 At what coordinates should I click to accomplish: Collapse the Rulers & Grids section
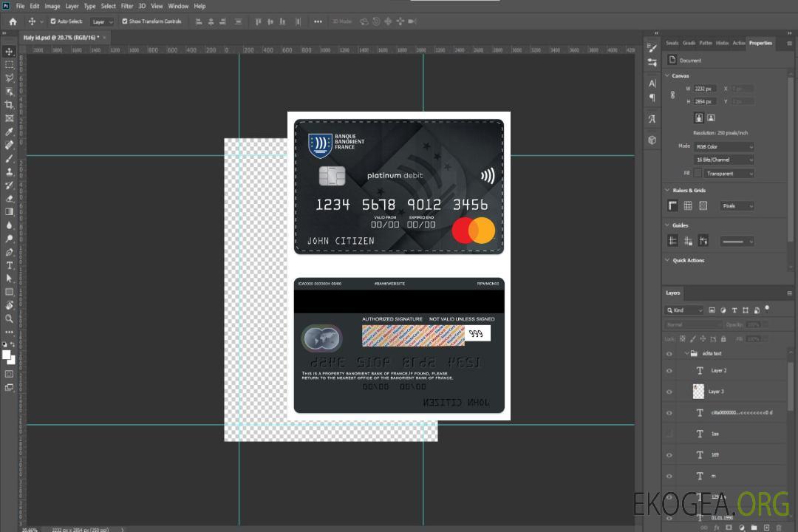tap(668, 190)
